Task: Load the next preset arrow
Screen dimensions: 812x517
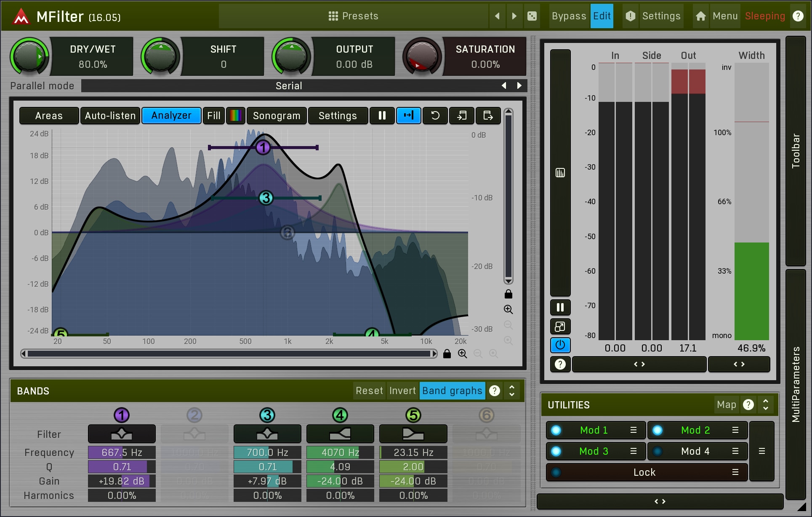Action: point(514,16)
